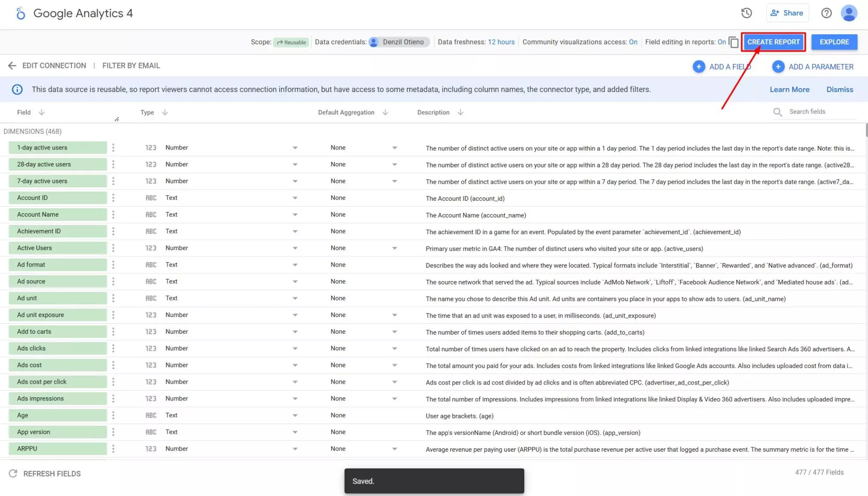868x496 pixels.
Task: Open aggregation dropdown for Ads impressions
Action: click(395, 399)
